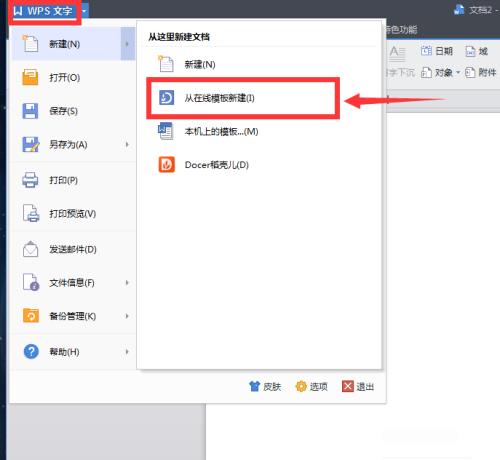This screenshot has height=460, width=500.
Task: Click the 发送邮件(D) envelope icon
Action: click(30, 249)
